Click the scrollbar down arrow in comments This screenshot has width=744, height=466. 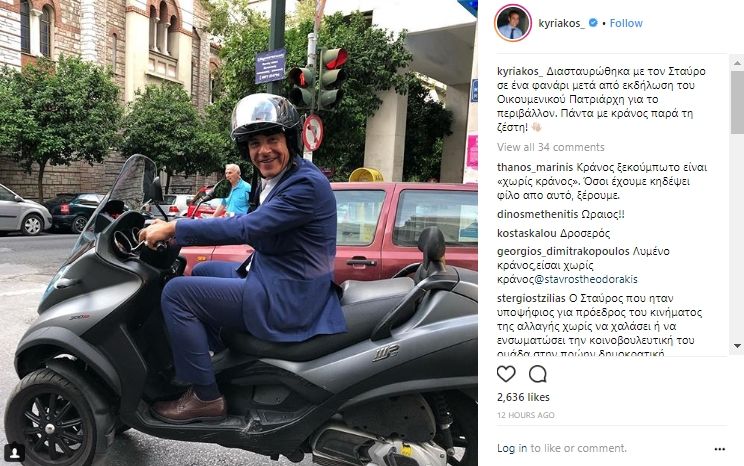(738, 345)
